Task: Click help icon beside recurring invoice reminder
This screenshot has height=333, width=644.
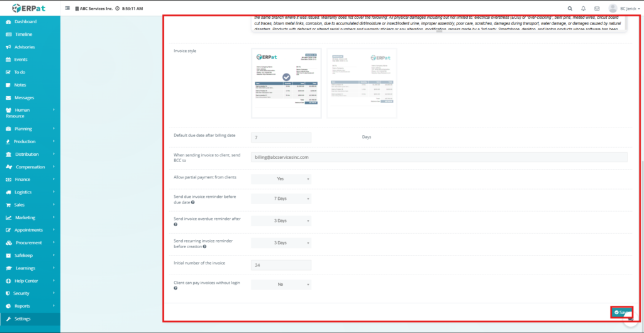Action: click(204, 247)
